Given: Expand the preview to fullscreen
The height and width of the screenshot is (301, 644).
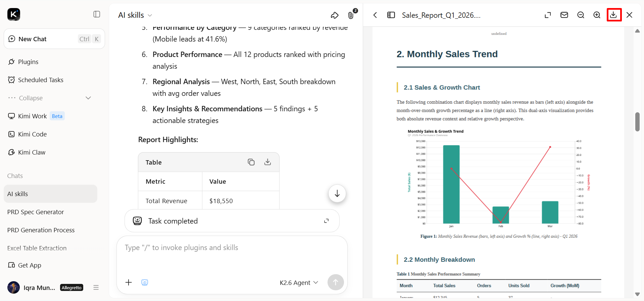Looking at the screenshot, I should point(548,15).
